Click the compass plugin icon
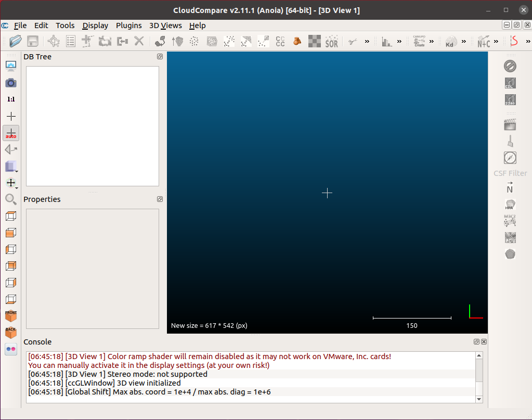532x420 pixels. [510, 158]
